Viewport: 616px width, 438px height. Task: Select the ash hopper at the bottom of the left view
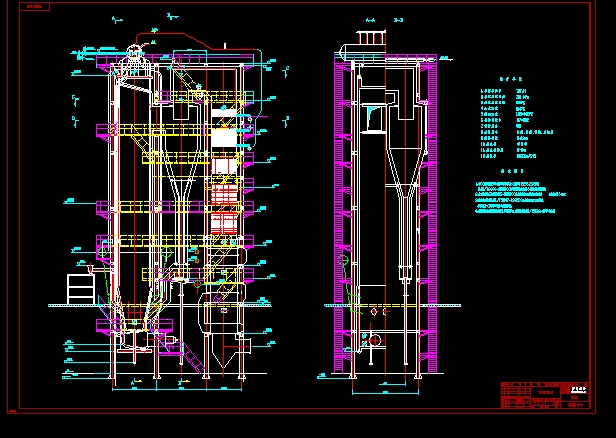point(224,353)
